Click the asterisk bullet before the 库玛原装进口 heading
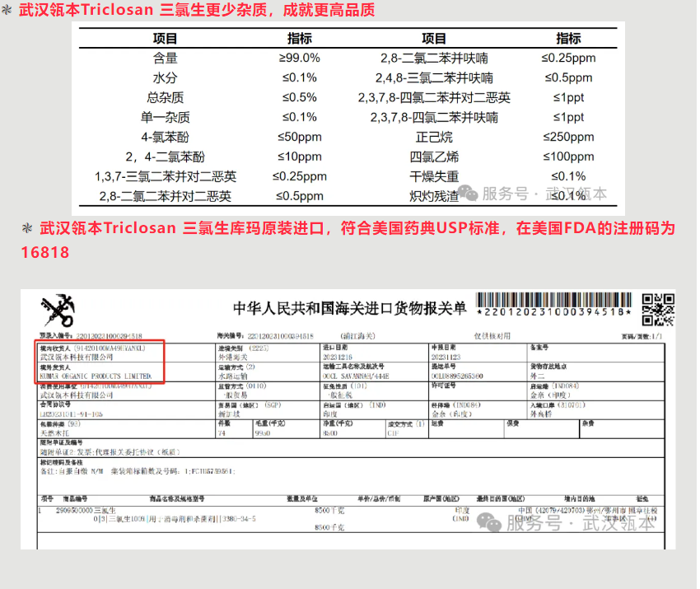The width and height of the screenshot is (700, 589). (27, 228)
